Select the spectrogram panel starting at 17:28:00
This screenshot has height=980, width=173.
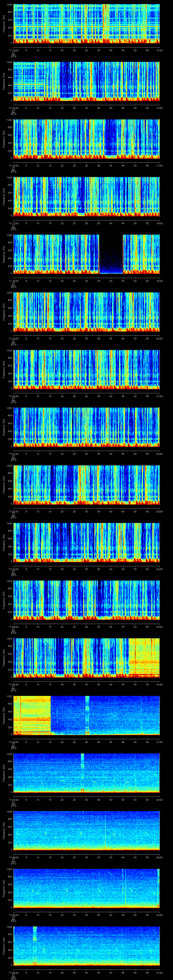coord(87,831)
